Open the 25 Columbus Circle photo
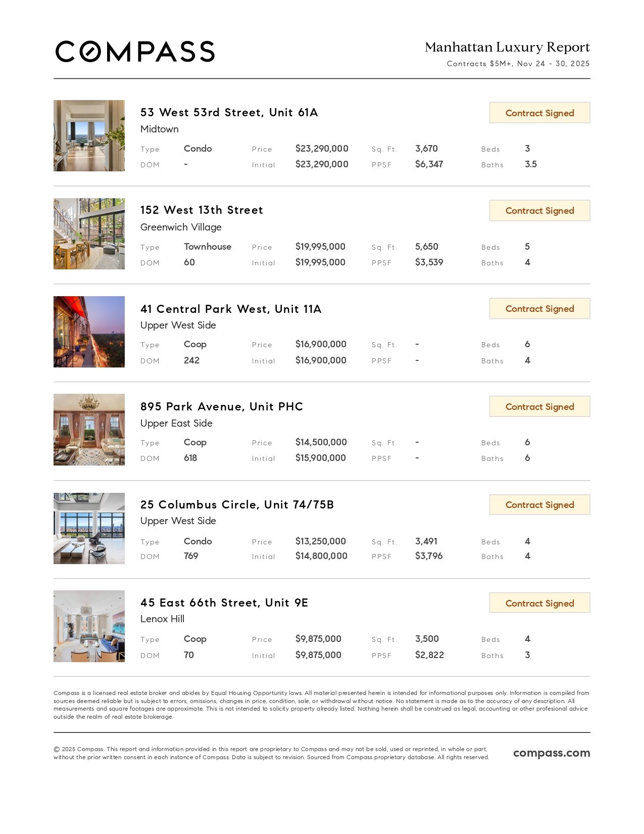Image resolution: width=644 pixels, height=834 pixels. (89, 528)
